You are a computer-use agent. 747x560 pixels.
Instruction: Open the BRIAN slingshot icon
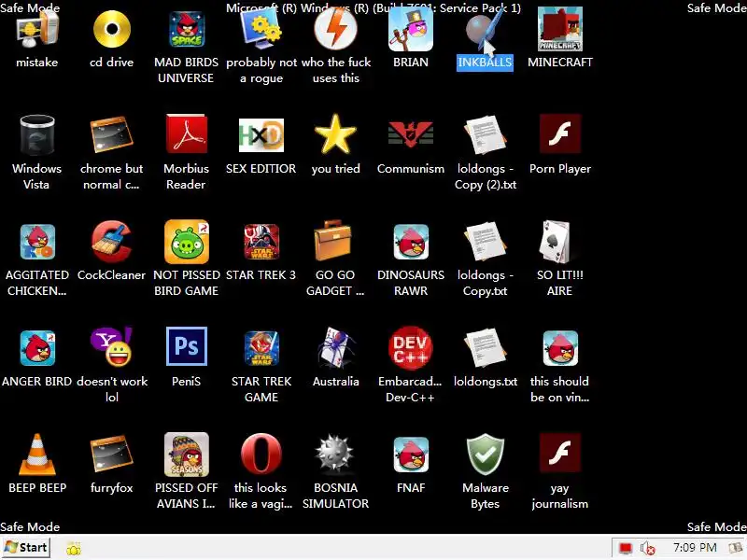[411, 30]
